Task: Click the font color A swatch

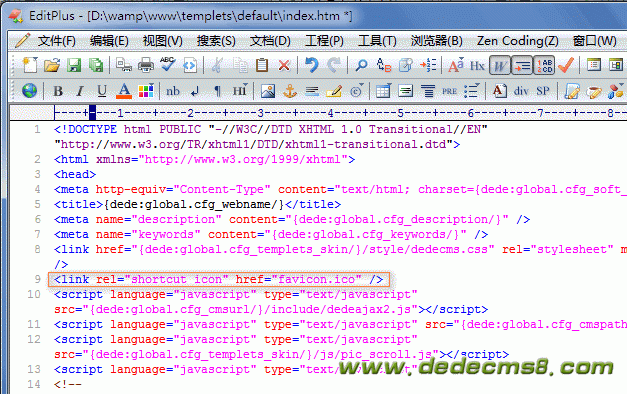Action: (124, 91)
